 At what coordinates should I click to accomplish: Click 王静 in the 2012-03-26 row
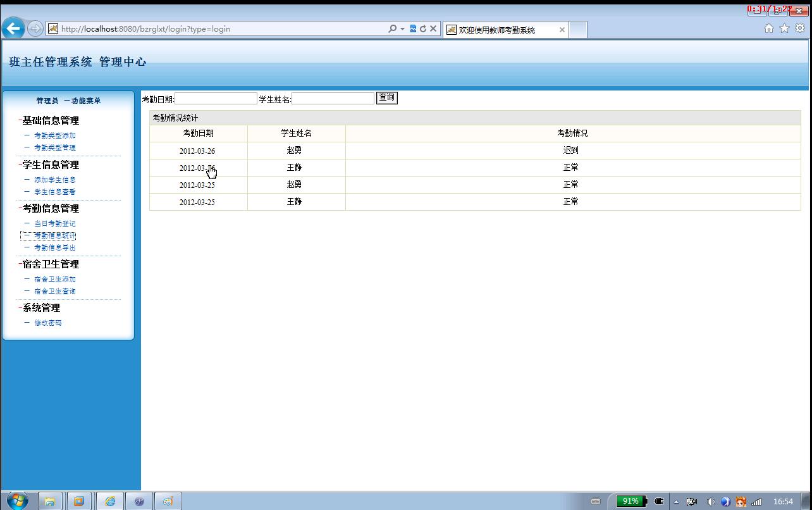[294, 168]
